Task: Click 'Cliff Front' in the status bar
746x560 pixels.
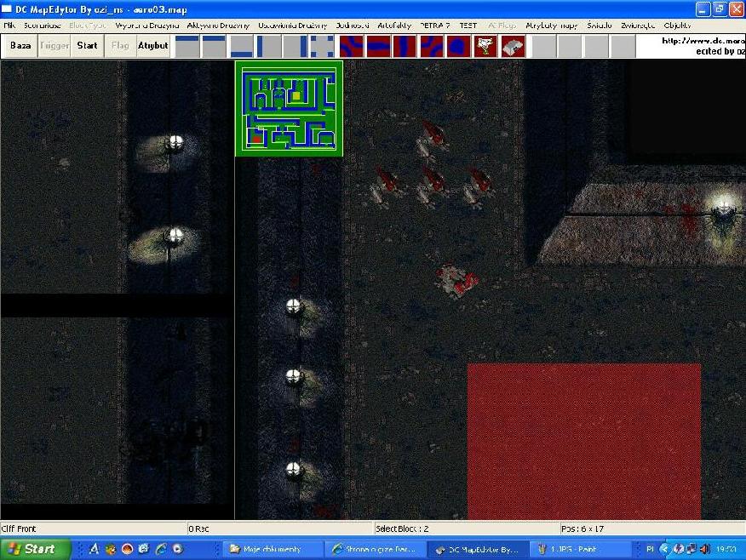Action: point(19,529)
